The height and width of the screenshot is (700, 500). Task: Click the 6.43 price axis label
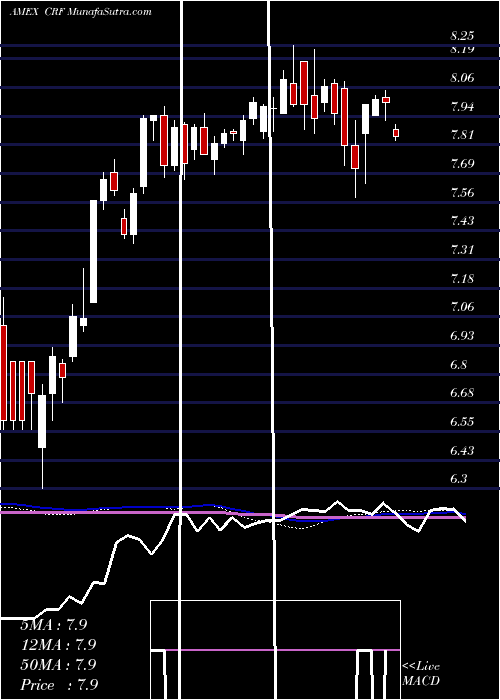[462, 451]
